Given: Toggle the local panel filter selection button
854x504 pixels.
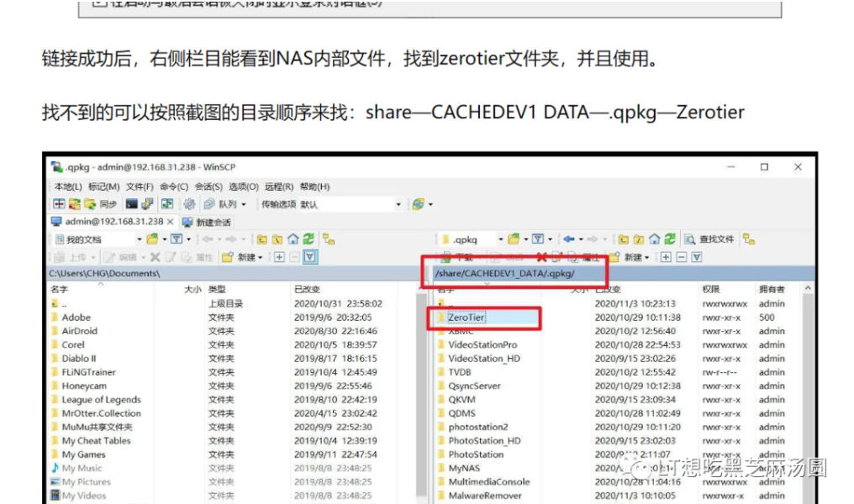Looking at the screenshot, I should (x=310, y=257).
